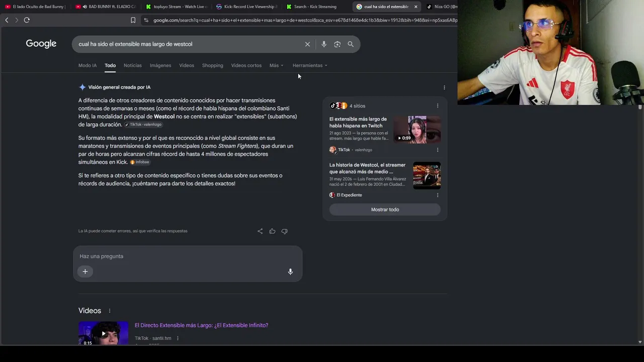644x362 pixels.
Task: Select the Todo results tab
Action: click(110, 65)
